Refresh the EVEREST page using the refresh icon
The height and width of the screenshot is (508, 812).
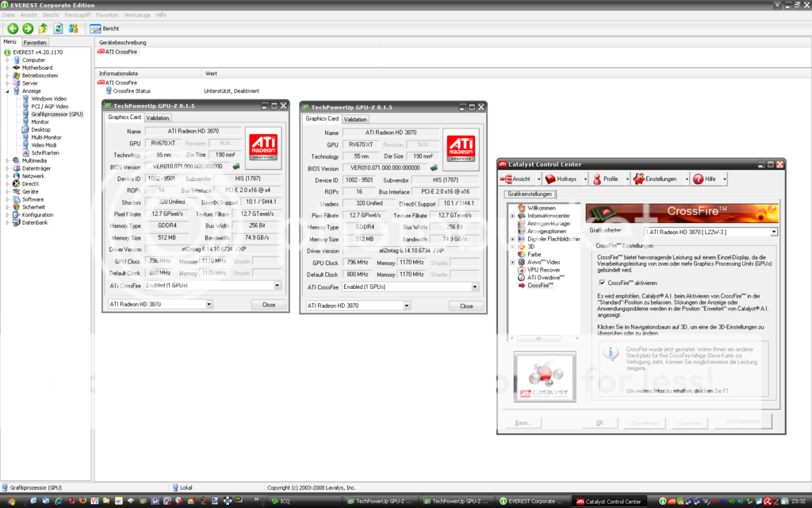[58, 29]
